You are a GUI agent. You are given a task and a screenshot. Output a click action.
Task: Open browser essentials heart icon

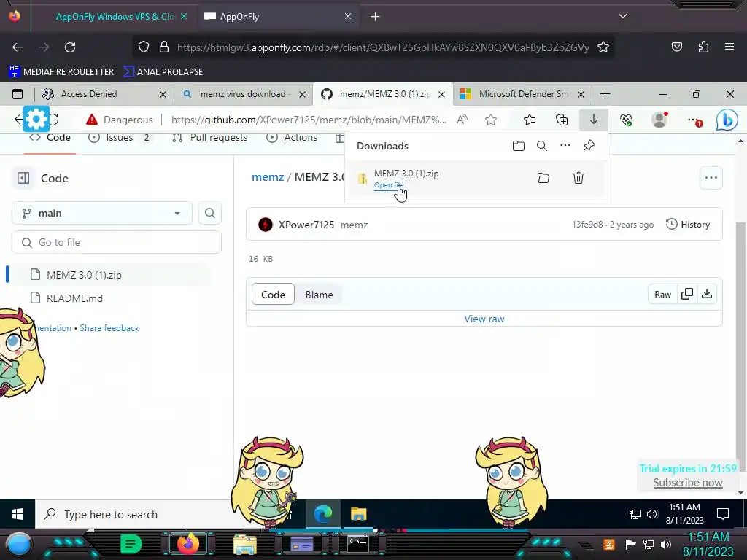coord(626,120)
